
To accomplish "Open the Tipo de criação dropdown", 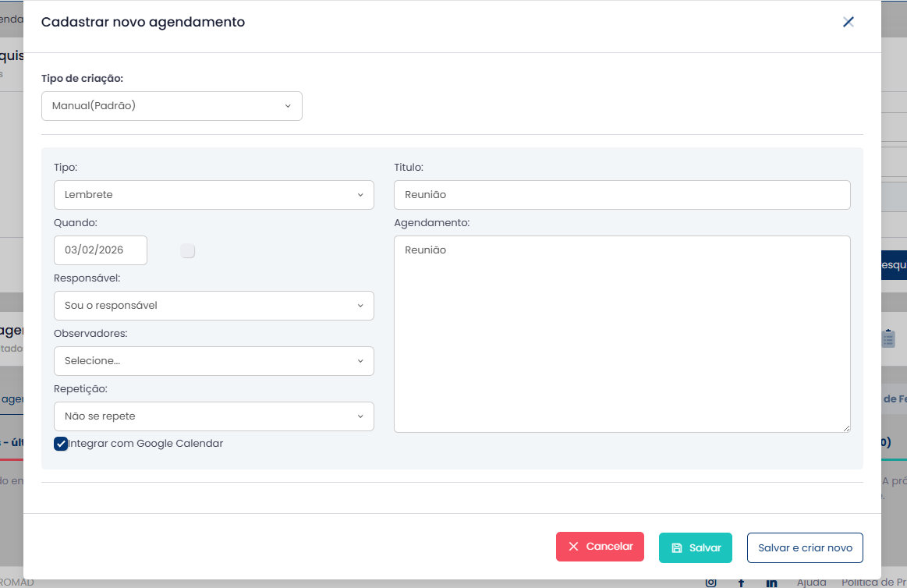I will 172,106.
